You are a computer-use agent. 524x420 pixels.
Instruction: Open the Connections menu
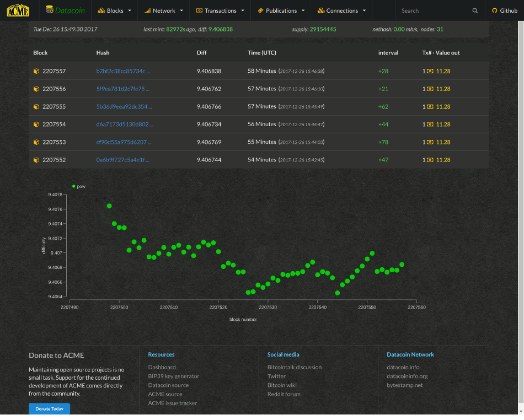(341, 10)
